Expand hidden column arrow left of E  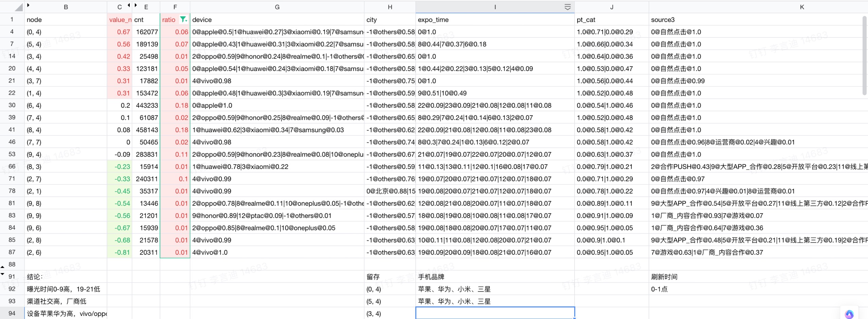tap(136, 5)
